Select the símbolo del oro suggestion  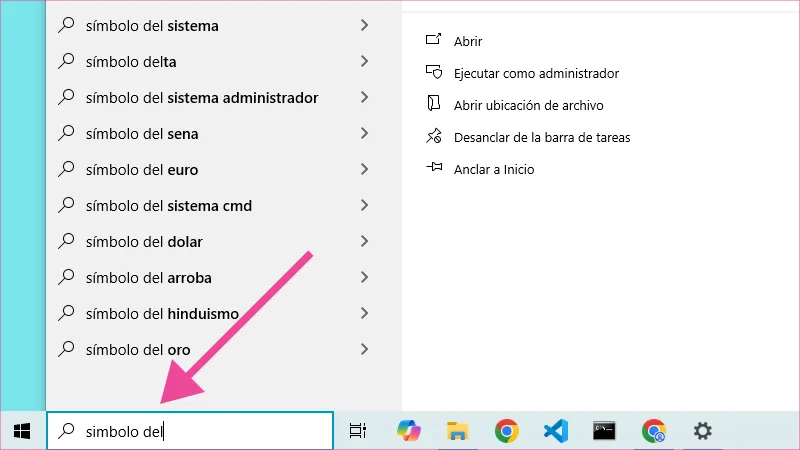click(x=138, y=350)
